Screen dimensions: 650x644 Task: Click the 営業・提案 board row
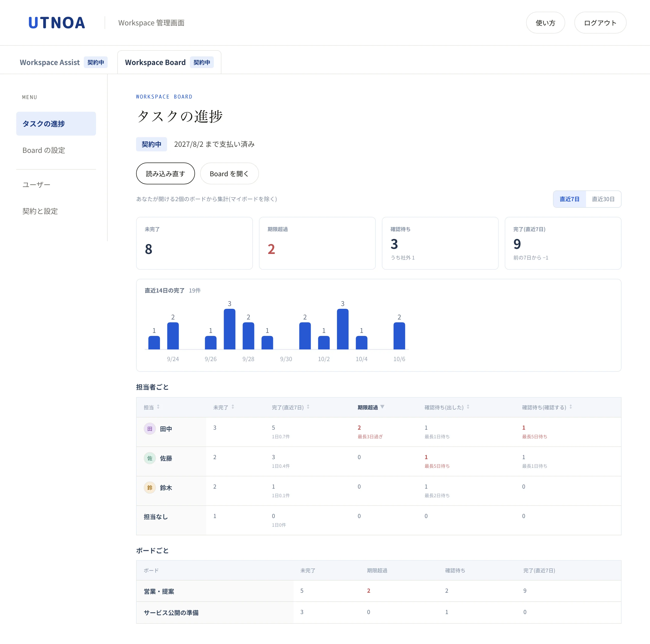pyautogui.click(x=379, y=591)
